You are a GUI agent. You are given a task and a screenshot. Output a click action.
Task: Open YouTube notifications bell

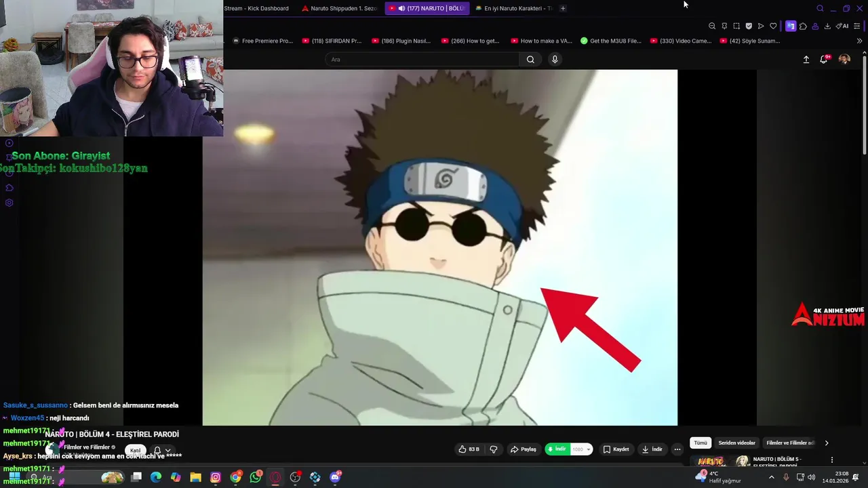(x=824, y=60)
